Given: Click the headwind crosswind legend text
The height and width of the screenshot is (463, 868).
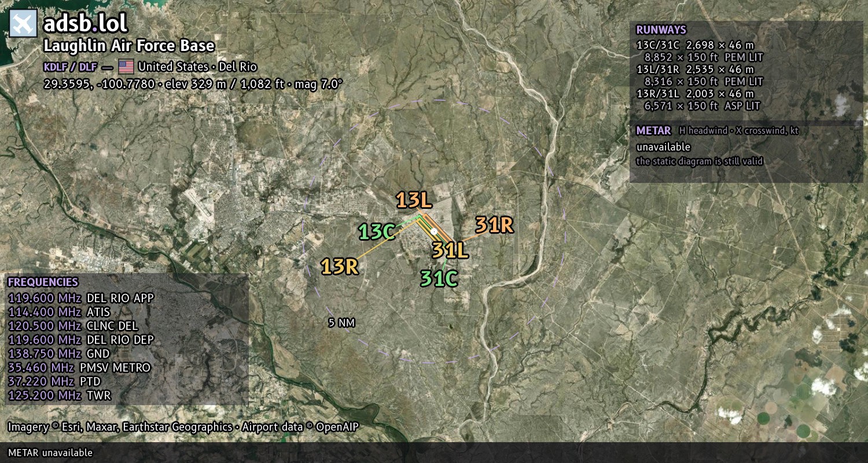Looking at the screenshot, I should (739, 131).
